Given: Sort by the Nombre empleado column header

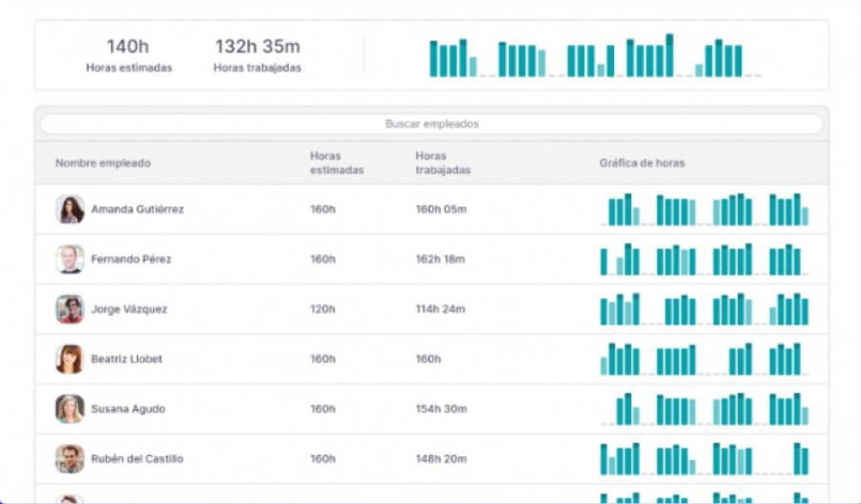Looking at the screenshot, I should (x=102, y=163).
